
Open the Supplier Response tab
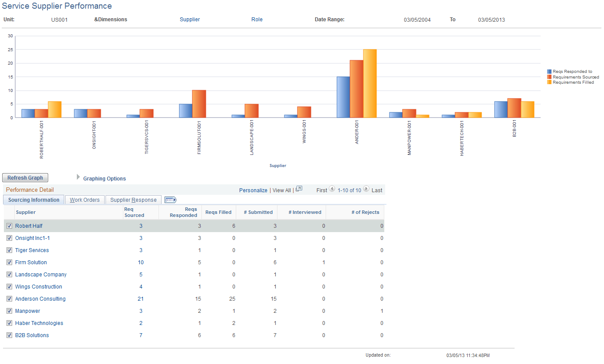(133, 200)
